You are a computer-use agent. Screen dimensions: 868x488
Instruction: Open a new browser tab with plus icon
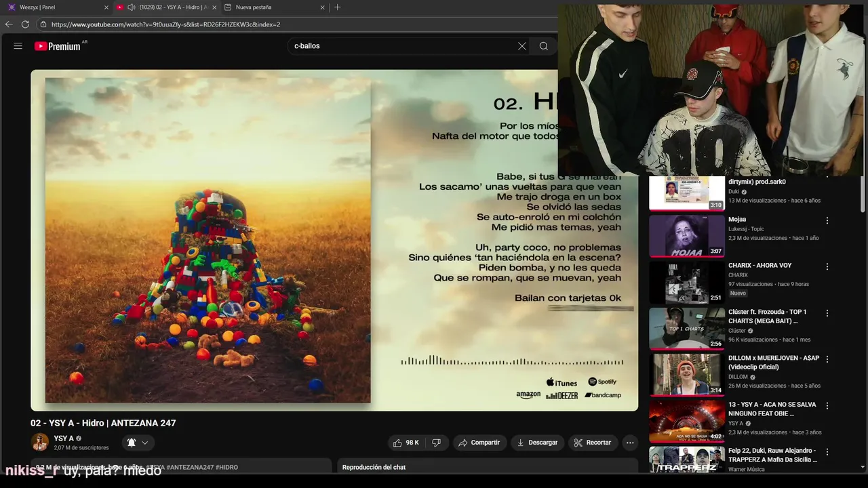pos(338,7)
